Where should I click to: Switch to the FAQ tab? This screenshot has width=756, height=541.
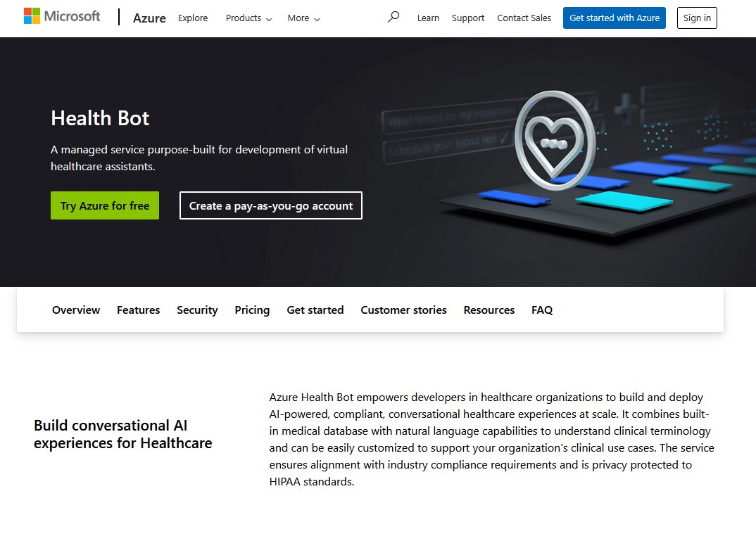click(x=542, y=310)
